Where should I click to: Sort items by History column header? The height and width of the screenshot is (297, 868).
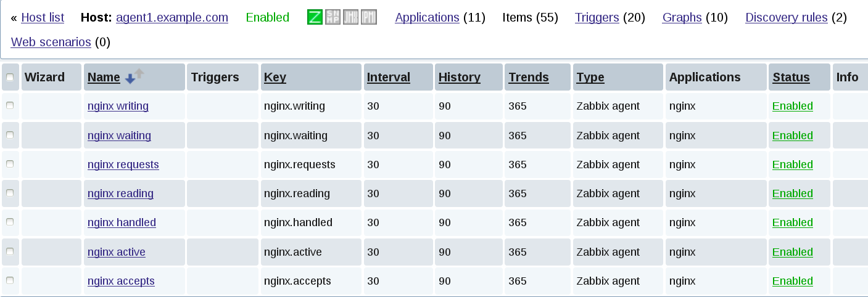pyautogui.click(x=459, y=77)
